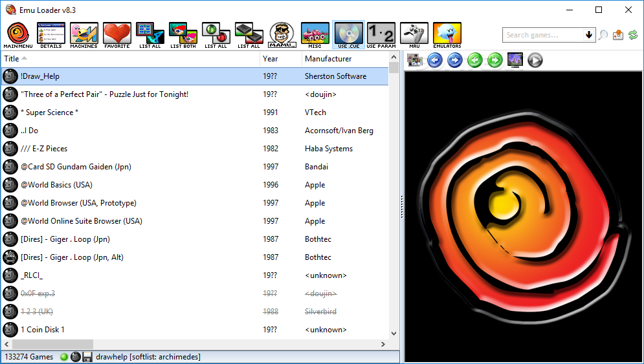Click the red spiral preview image
Screen dimensions: 644x364
click(524, 216)
